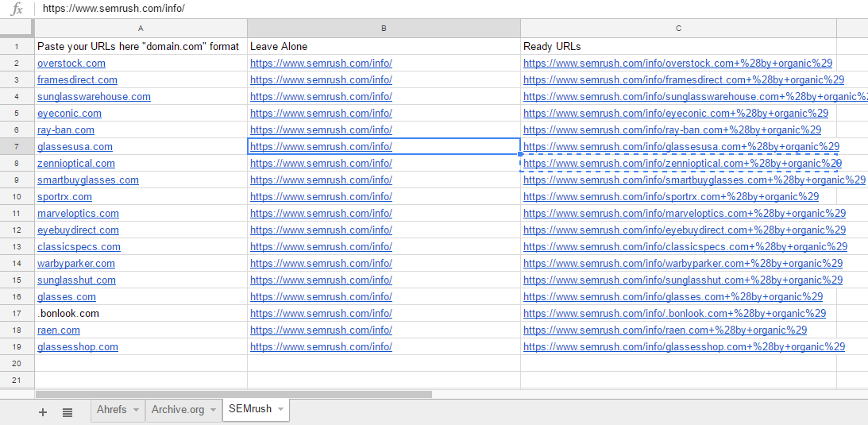Image resolution: width=868 pixels, height=425 pixels.
Task: Click sportrx.com cell link
Action: point(65,196)
